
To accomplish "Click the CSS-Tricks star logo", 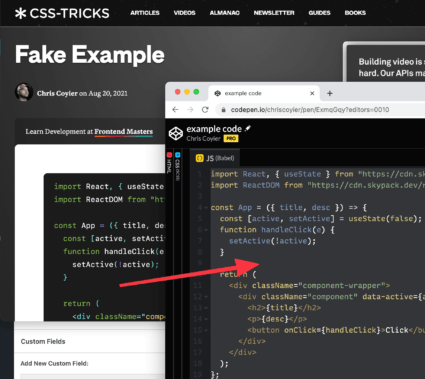I will (x=20, y=13).
